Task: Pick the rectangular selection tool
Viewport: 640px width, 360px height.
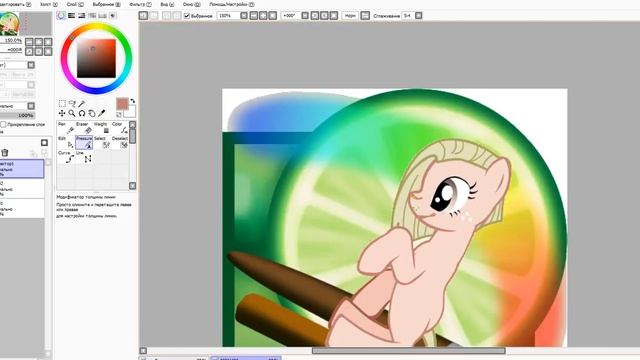Action: (x=62, y=104)
